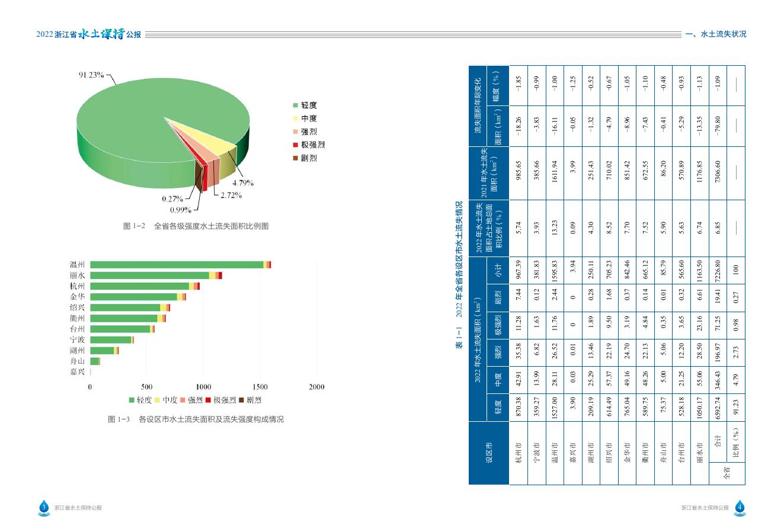Click the 2022浙江省水土保持公报 header title
The image size is (784, 532).
[x=89, y=34]
